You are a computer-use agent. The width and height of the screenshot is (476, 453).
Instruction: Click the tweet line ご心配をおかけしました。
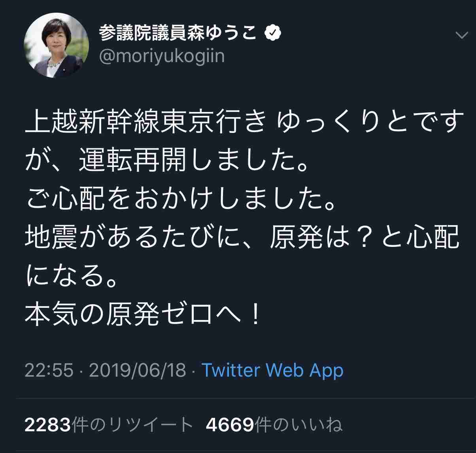coord(181,199)
